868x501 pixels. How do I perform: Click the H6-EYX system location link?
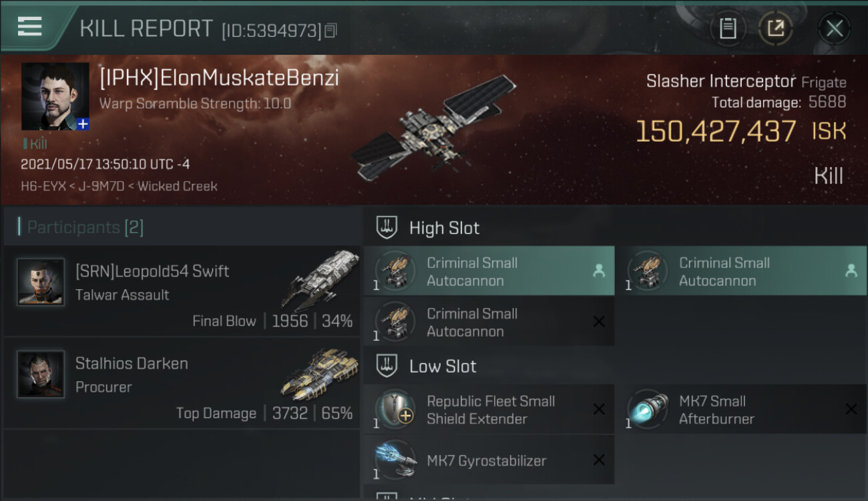[x=43, y=186]
